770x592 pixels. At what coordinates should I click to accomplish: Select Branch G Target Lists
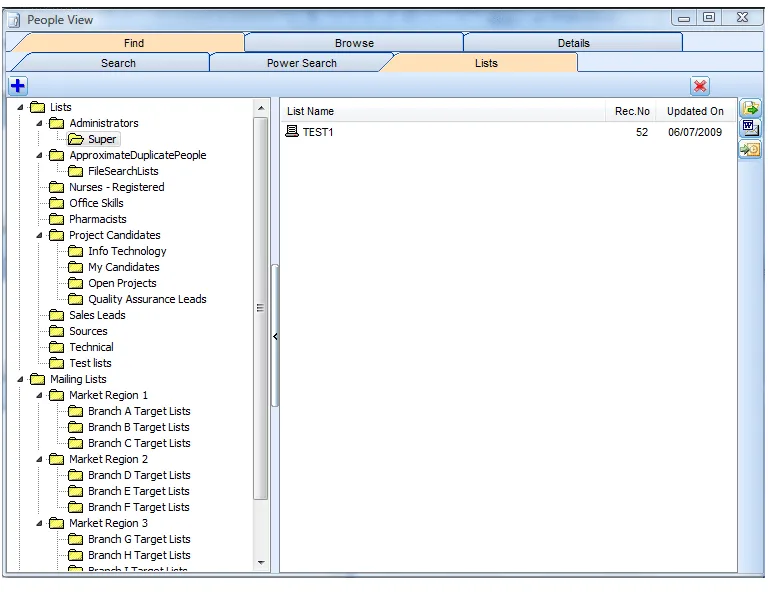(x=139, y=539)
